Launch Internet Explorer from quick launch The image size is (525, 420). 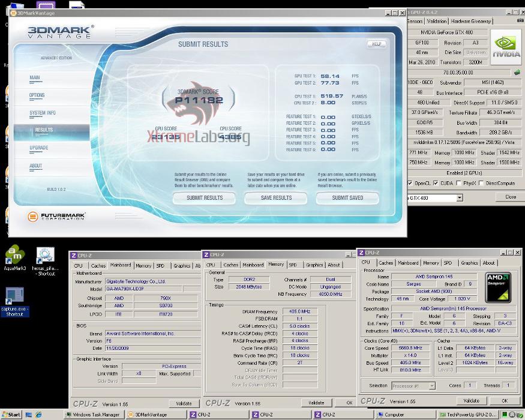[x=38, y=415]
